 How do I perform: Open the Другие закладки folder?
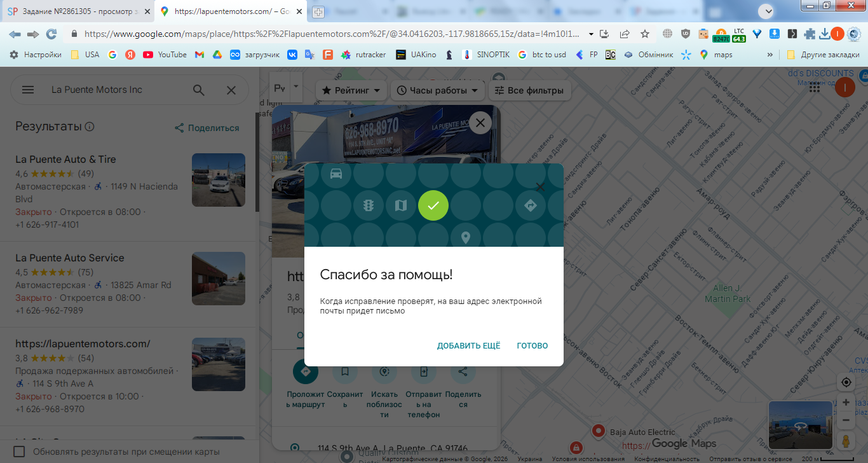click(823, 55)
